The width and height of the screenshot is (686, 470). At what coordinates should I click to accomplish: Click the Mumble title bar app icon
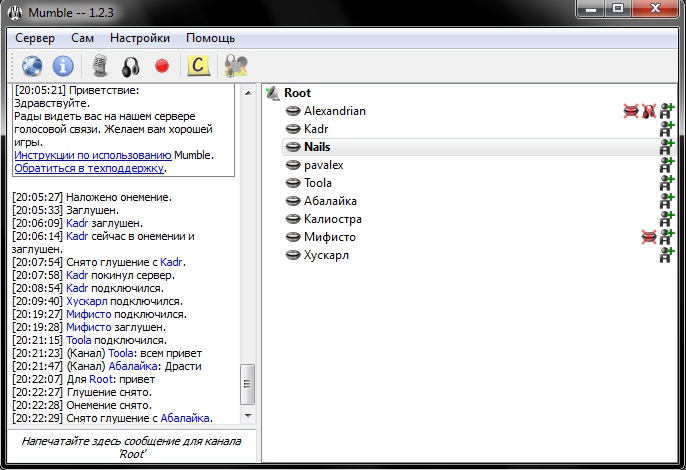point(15,12)
